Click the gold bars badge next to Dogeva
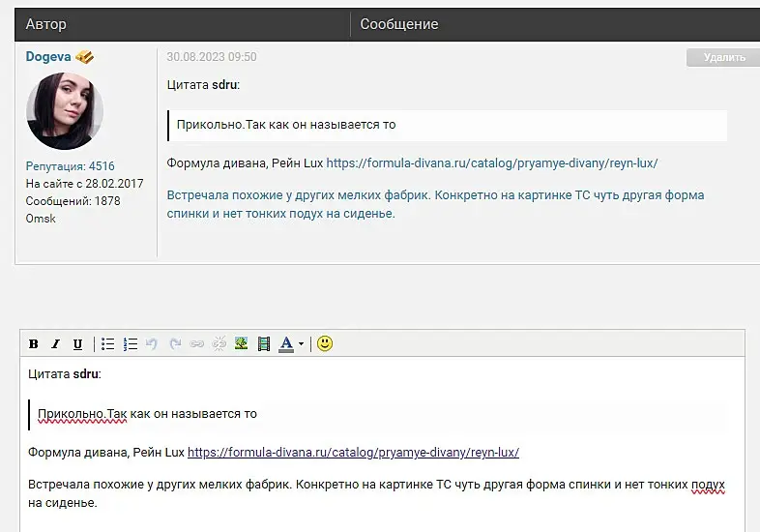This screenshot has height=532, width=760. (85, 57)
